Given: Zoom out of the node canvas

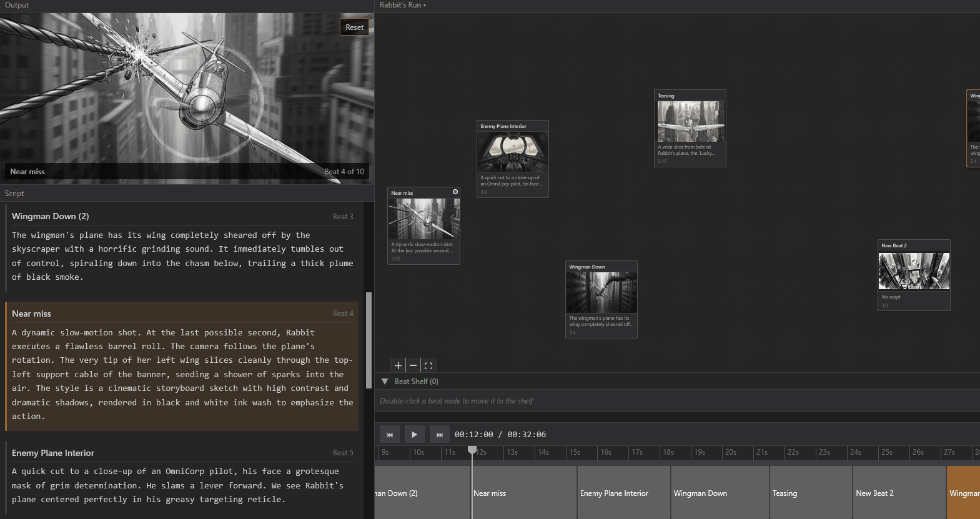Looking at the screenshot, I should [x=413, y=365].
